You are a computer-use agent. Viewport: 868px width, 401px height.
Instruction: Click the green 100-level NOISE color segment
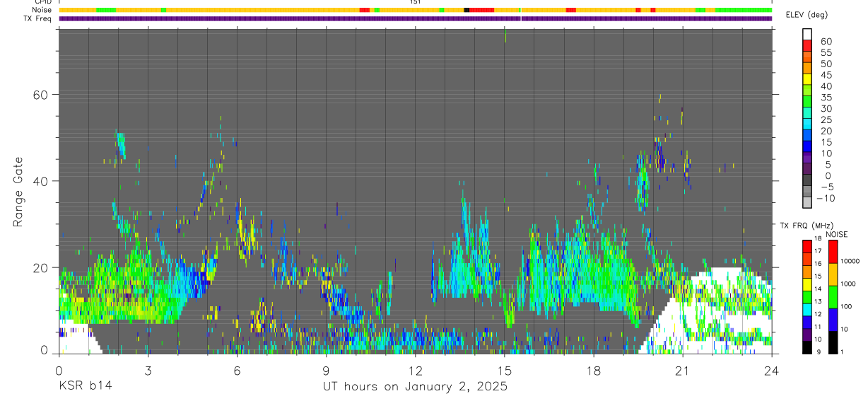pos(833,296)
